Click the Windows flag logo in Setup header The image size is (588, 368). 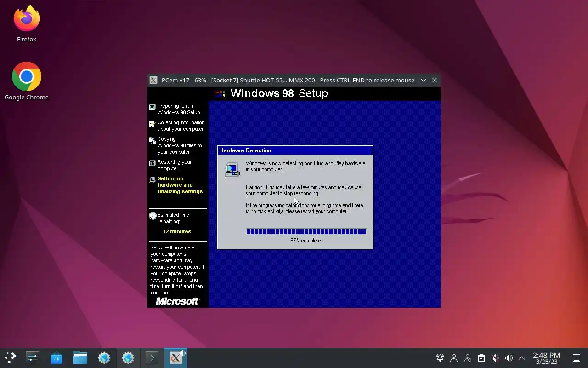[219, 94]
